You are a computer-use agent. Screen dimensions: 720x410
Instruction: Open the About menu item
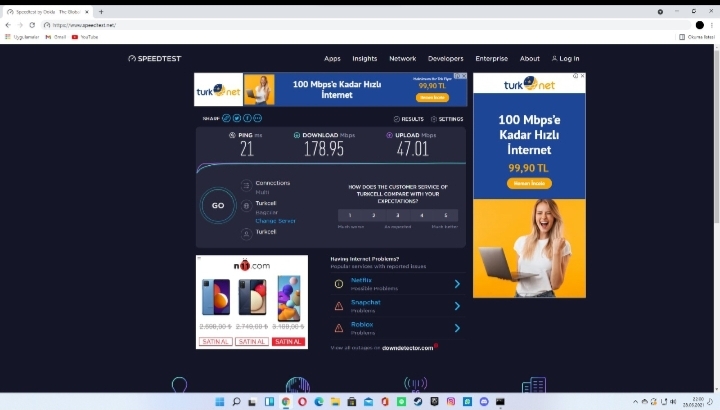click(529, 58)
